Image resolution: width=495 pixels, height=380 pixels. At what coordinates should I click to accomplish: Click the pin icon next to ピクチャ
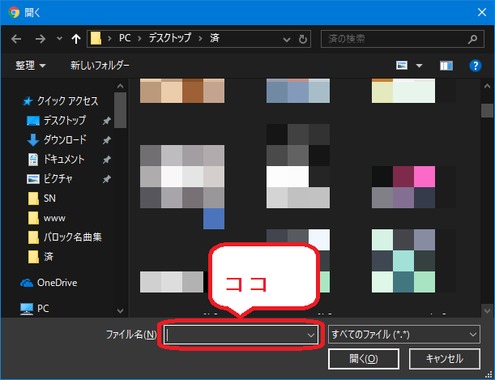(x=106, y=179)
